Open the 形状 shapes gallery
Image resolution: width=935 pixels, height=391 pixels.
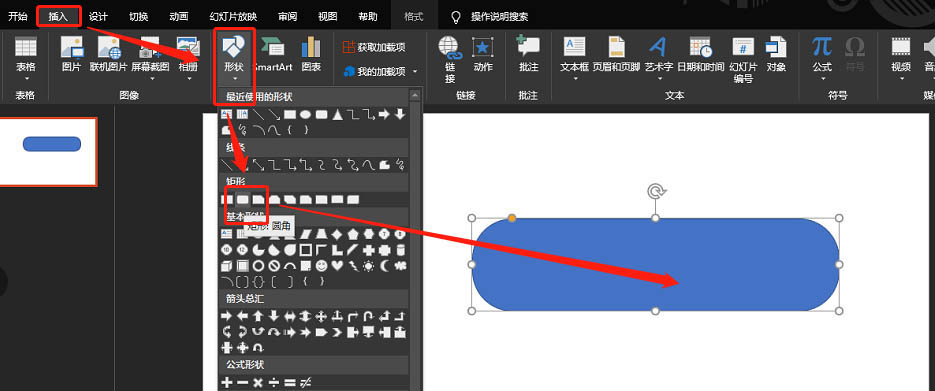click(x=234, y=57)
